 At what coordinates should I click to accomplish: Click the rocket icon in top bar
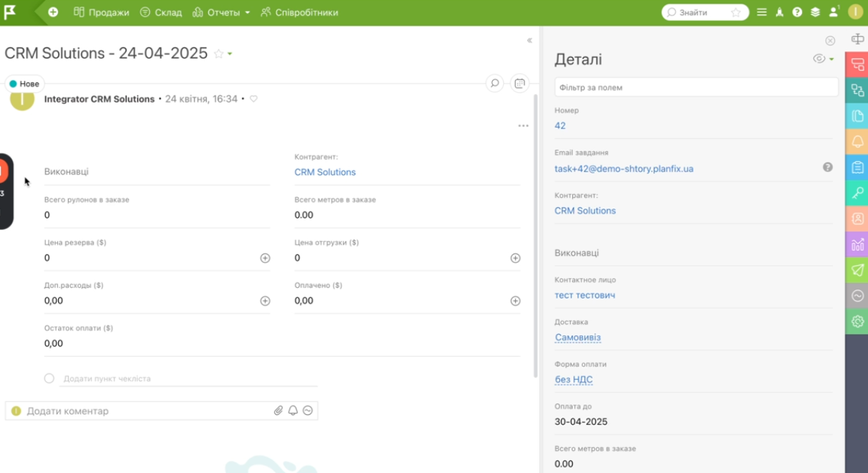point(780,12)
